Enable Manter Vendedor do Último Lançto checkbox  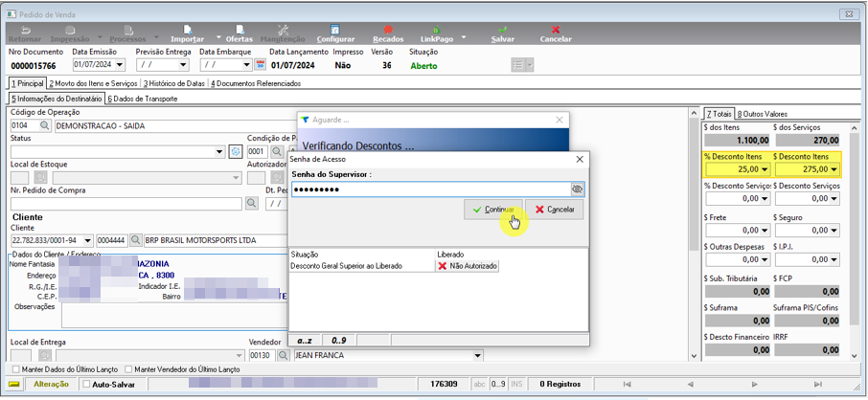[128, 369]
